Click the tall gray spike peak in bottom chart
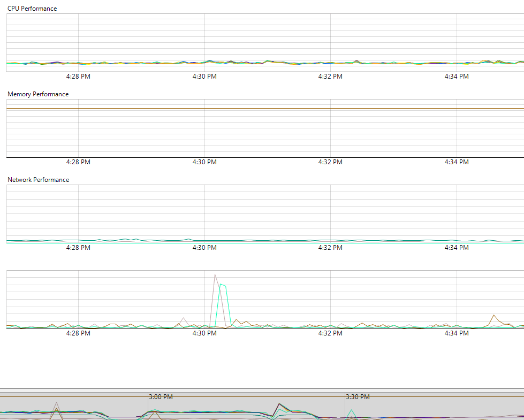524x420 pixels. (215, 275)
